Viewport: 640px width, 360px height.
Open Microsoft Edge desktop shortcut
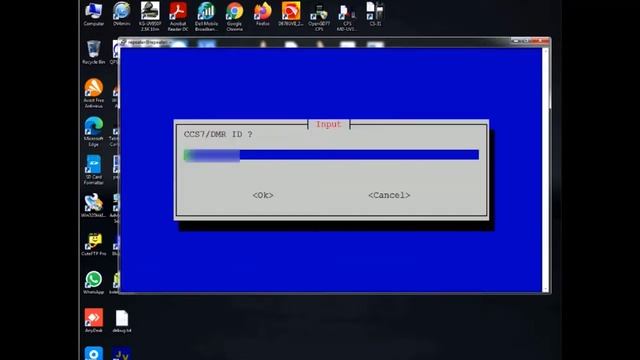pyautogui.click(x=93, y=131)
